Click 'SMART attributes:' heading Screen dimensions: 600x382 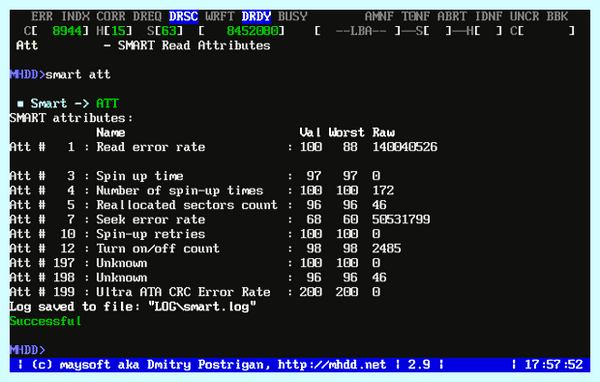point(71,118)
